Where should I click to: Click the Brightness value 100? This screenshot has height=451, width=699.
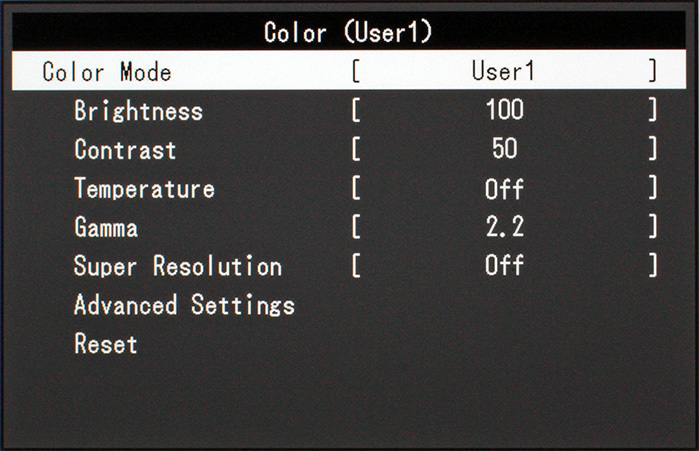tap(505, 110)
